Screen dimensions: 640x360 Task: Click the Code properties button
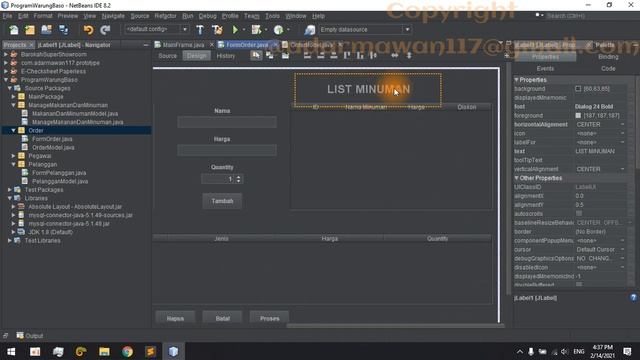click(x=608, y=69)
